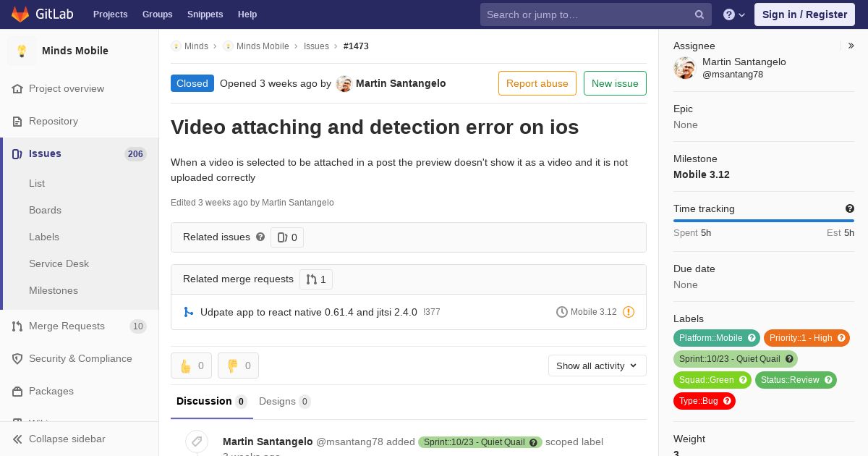Open the Mobile 3.12 milestone in the right sidebar

pos(702,174)
